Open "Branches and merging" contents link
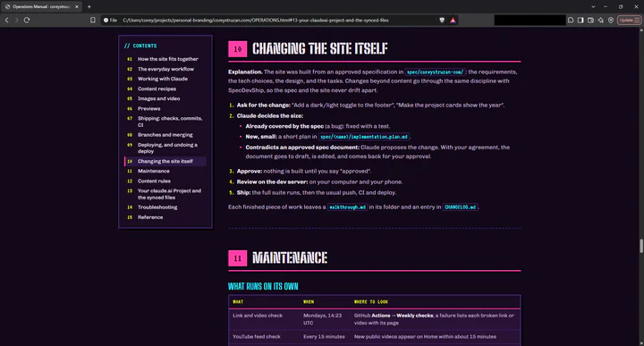The height and width of the screenshot is (346, 644). pyautogui.click(x=165, y=135)
